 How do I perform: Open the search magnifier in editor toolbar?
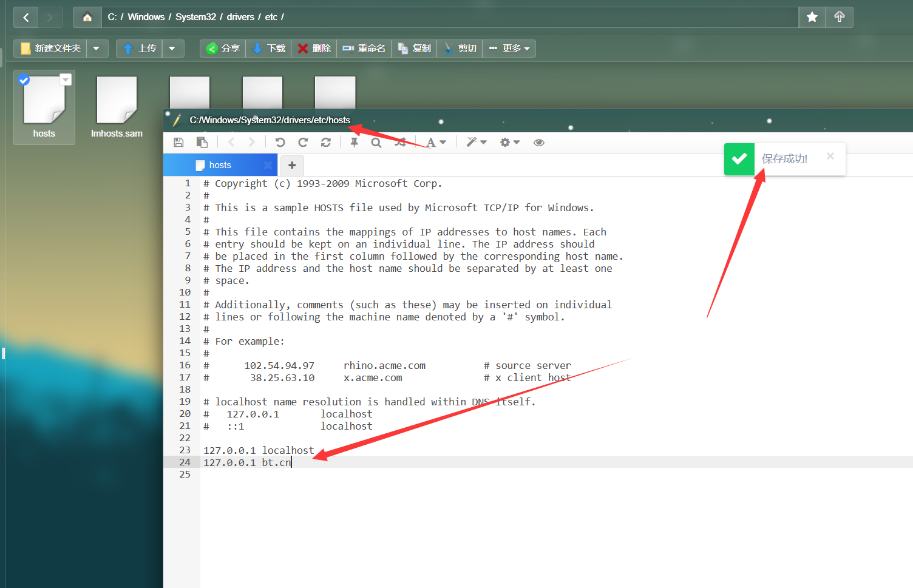click(x=376, y=143)
